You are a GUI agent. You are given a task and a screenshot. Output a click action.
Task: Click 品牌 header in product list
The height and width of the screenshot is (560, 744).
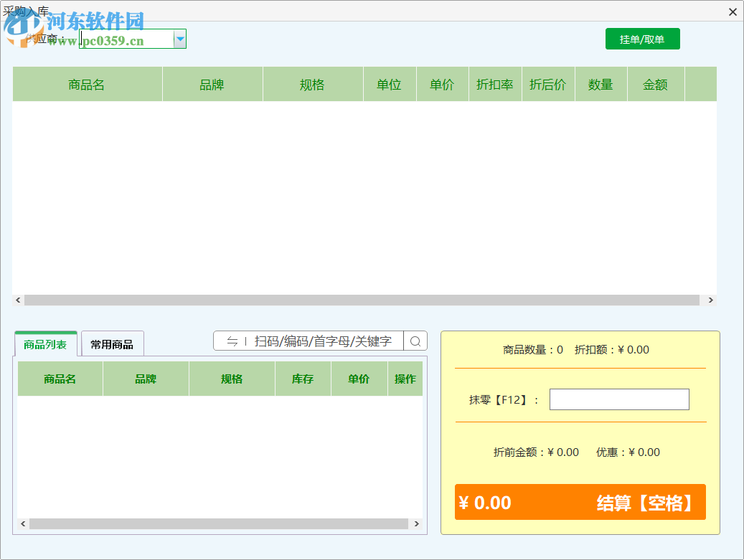click(x=146, y=379)
